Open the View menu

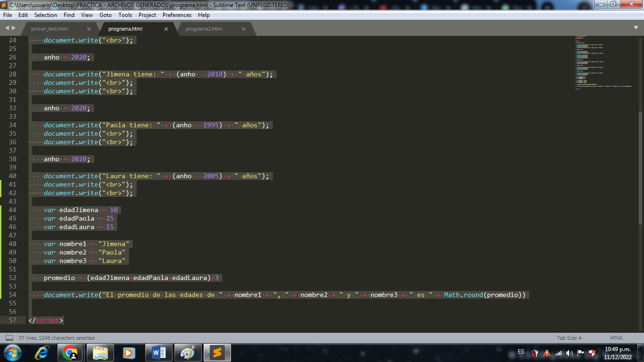pyautogui.click(x=87, y=15)
